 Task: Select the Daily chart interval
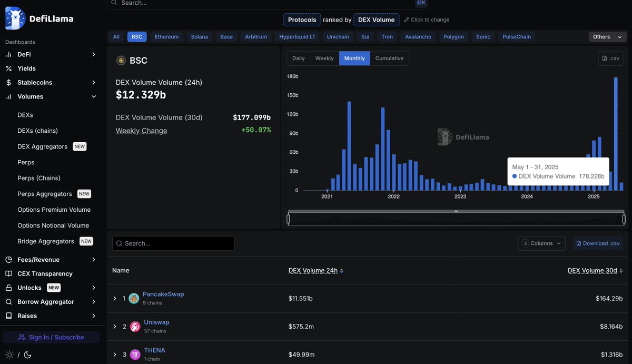pos(299,58)
